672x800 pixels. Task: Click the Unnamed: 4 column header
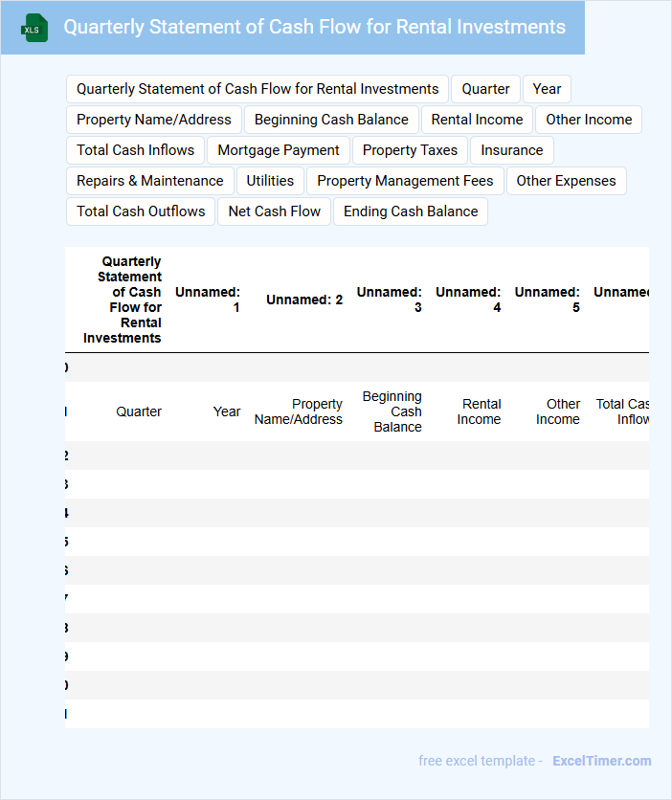468,300
